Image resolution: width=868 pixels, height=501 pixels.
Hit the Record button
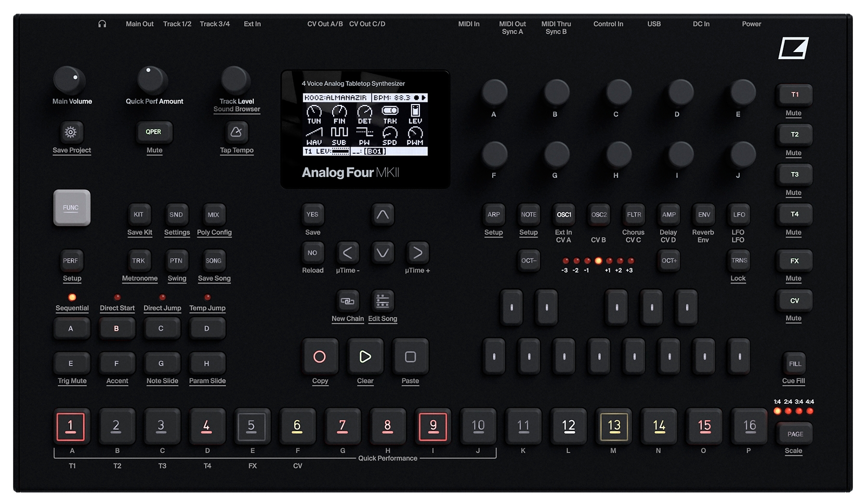[320, 357]
